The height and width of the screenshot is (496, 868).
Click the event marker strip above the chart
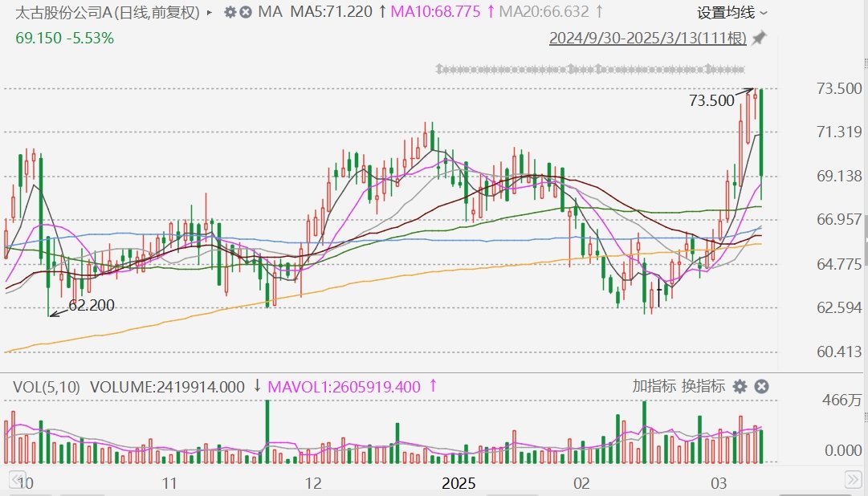point(590,69)
